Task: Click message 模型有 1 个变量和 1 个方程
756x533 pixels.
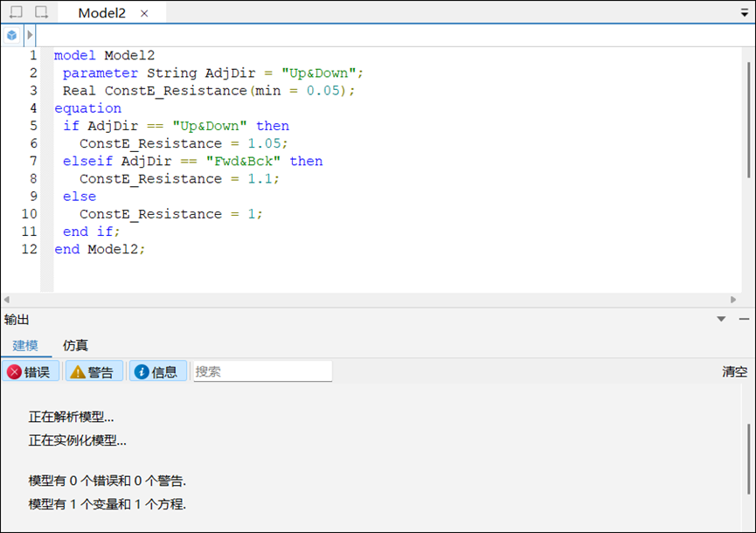Action: (107, 504)
